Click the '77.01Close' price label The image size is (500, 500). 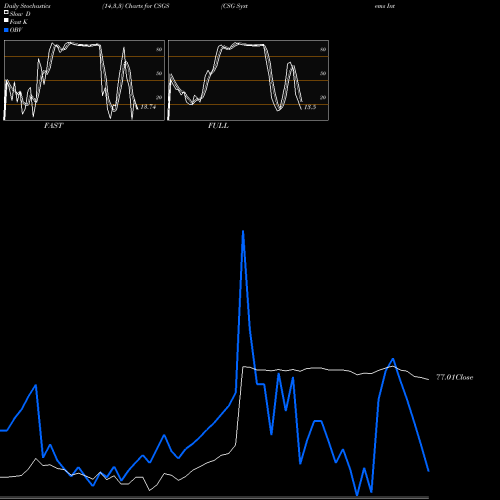coord(455,377)
